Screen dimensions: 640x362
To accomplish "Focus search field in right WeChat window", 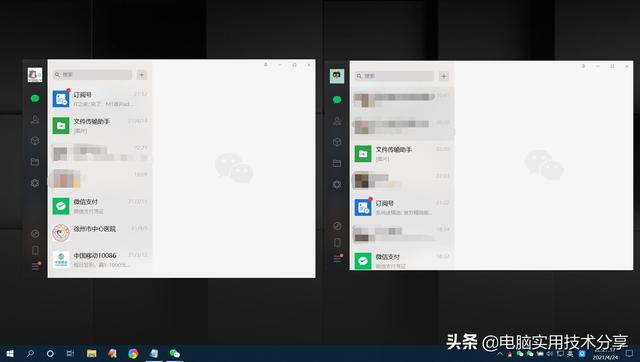I will tap(394, 76).
